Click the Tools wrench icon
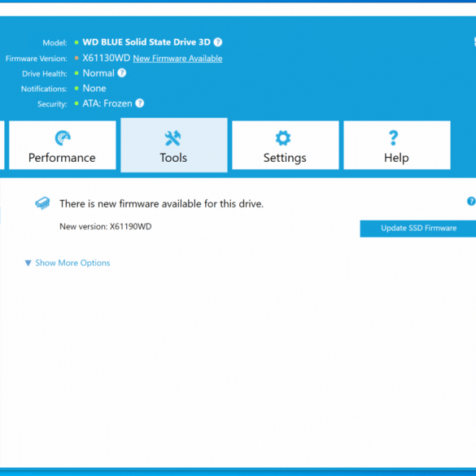 tap(172, 138)
